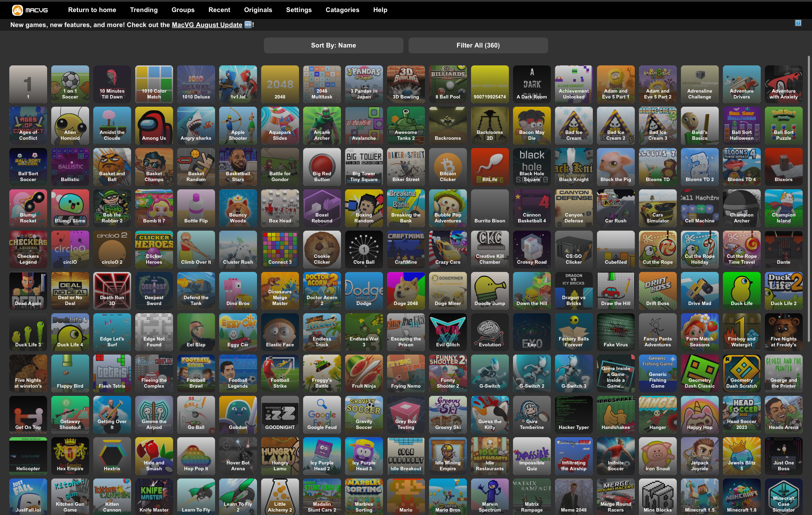The width and height of the screenshot is (812, 515).
Task: Open the Dead Again thumbnail
Action: 28,291
